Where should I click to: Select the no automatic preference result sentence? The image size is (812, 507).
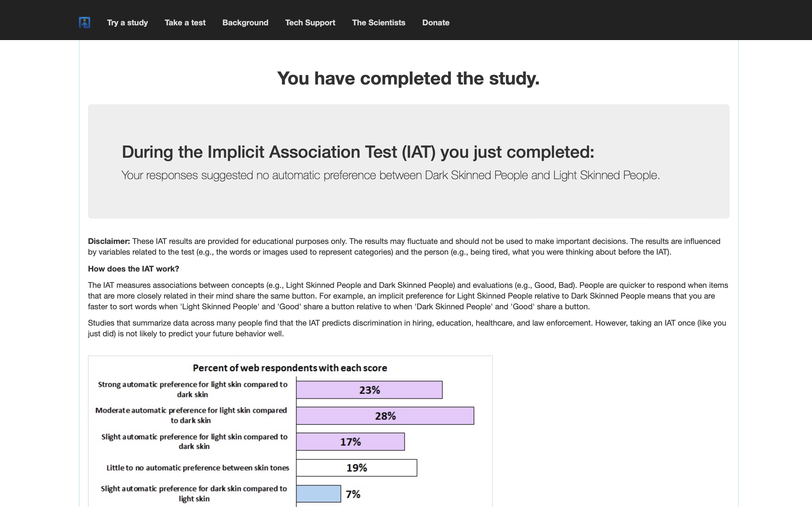(390, 175)
